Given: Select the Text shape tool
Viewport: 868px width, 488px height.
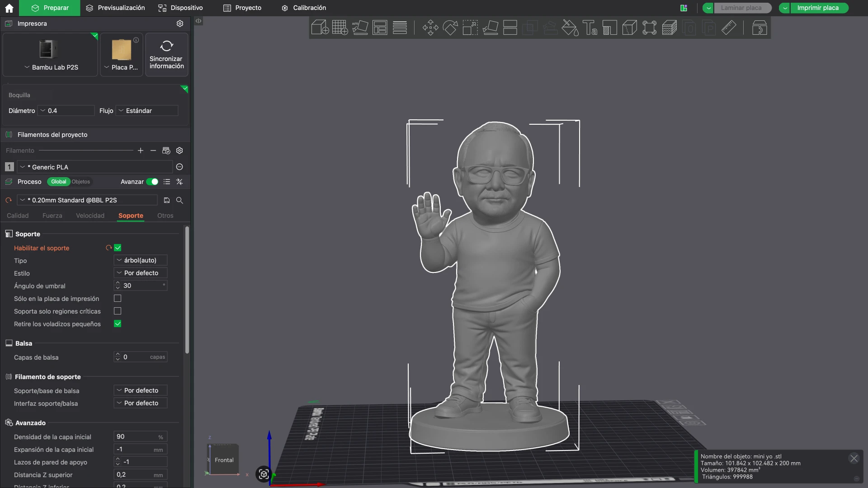Looking at the screenshot, I should 590,28.
